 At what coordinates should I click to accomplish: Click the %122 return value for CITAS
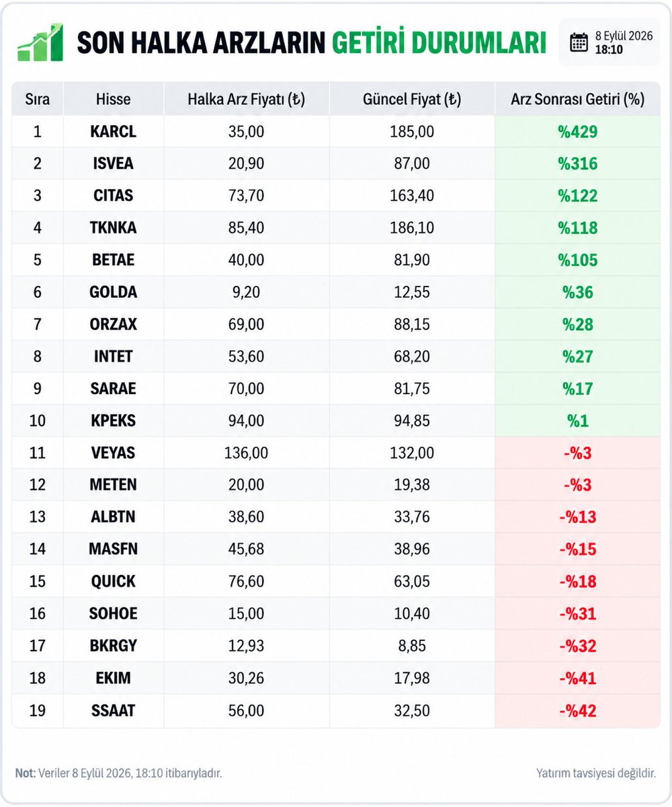(x=578, y=196)
